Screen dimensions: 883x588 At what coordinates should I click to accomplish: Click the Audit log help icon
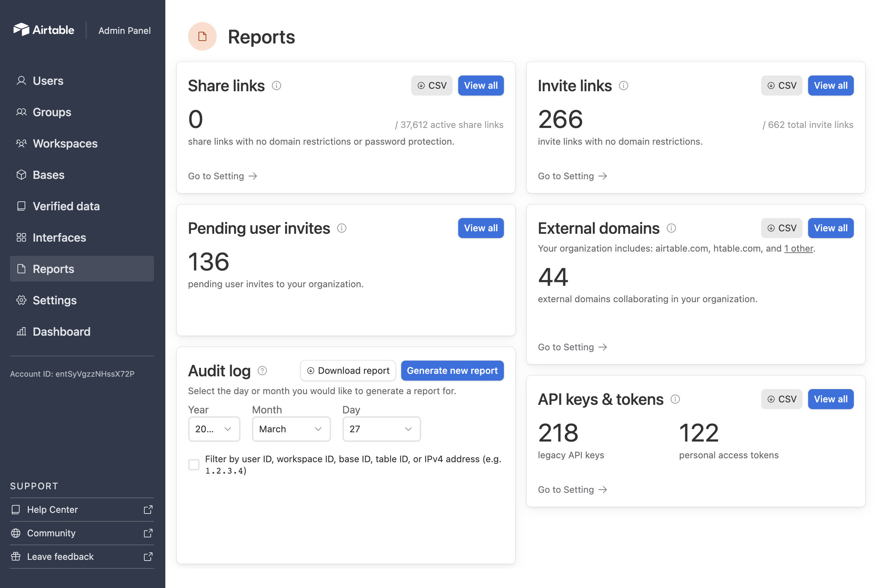point(262,371)
